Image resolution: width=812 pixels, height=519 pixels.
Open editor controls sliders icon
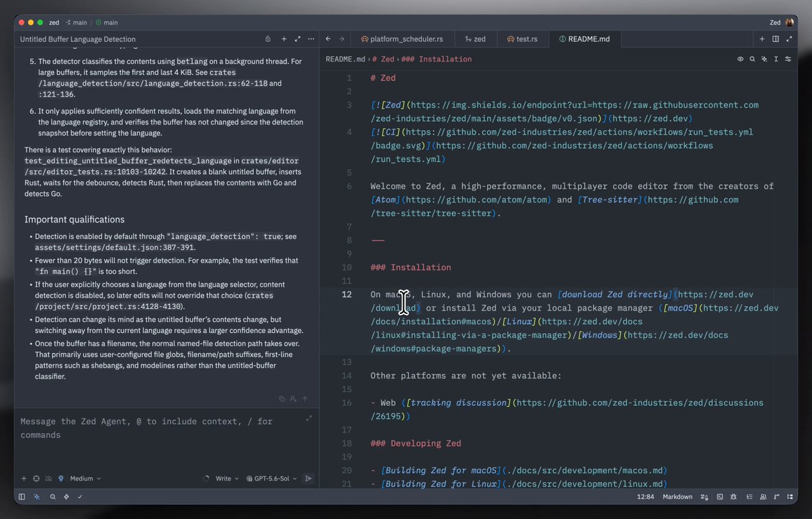point(788,59)
